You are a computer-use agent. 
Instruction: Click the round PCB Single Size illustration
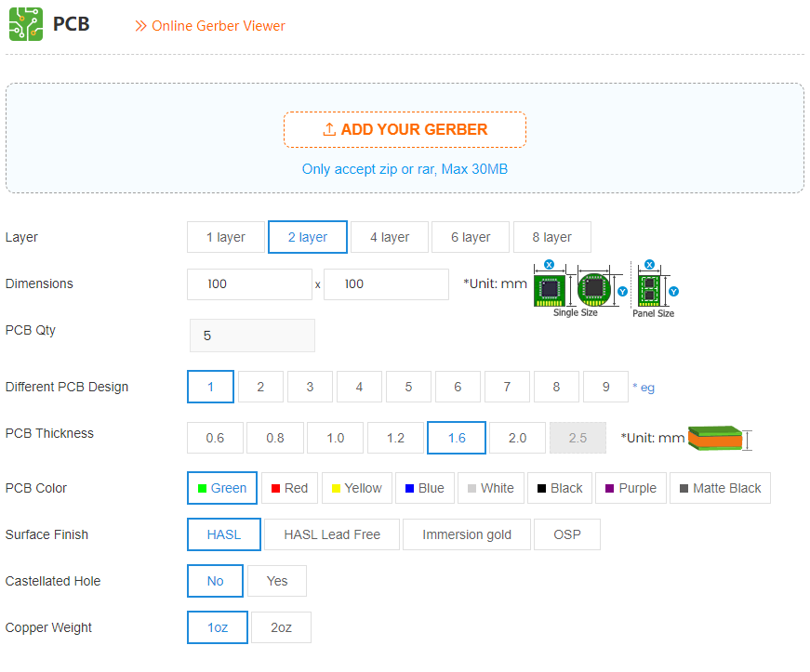click(594, 287)
